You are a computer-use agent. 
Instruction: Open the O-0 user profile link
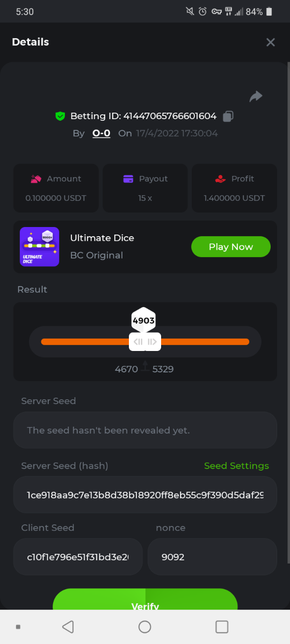102,133
